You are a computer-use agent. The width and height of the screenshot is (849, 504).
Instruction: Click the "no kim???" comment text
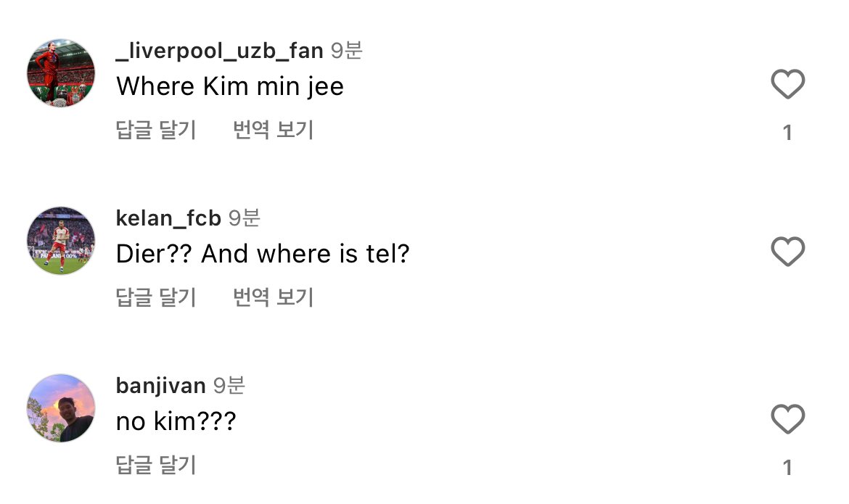click(x=176, y=421)
